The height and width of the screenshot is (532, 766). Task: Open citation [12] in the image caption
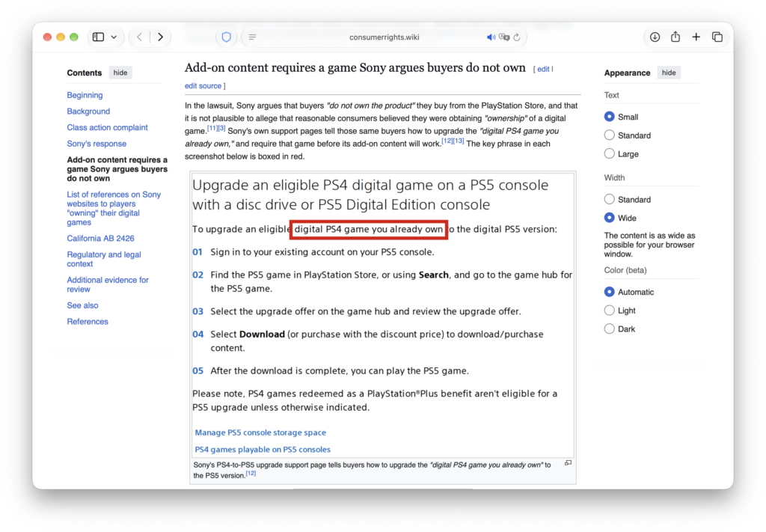tap(251, 473)
